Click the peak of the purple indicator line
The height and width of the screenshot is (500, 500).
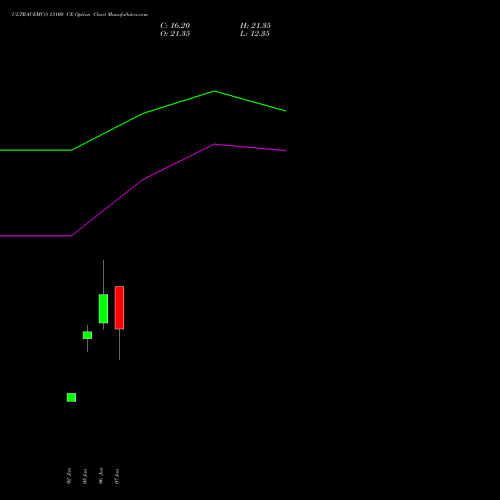point(214,144)
